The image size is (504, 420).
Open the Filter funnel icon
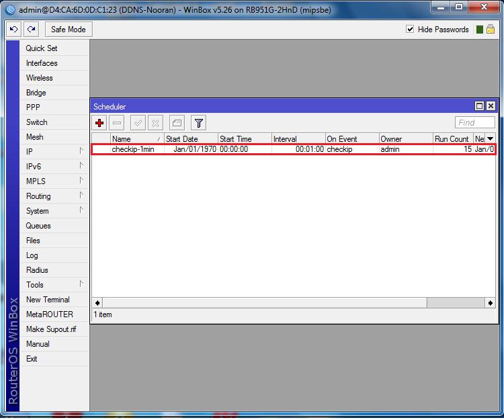pos(198,122)
